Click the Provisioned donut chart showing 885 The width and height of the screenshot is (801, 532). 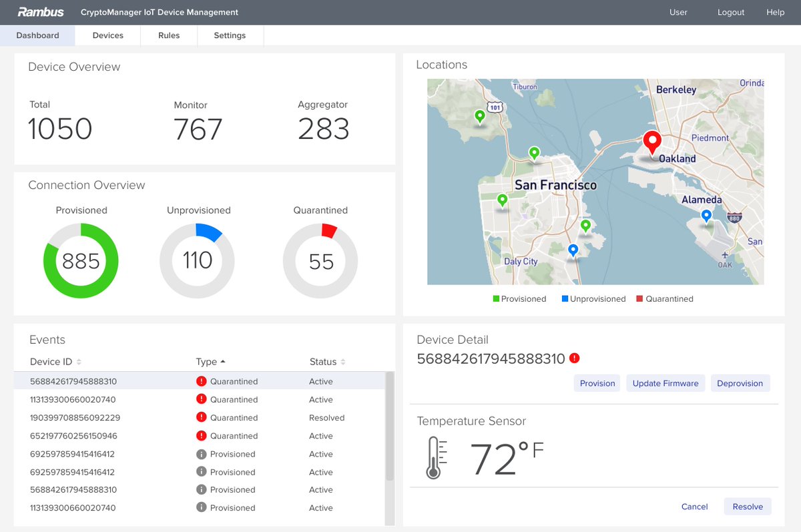click(81, 260)
